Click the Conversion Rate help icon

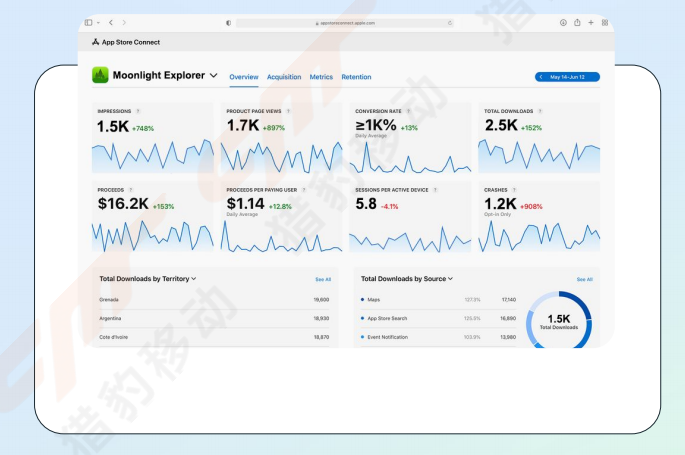click(x=408, y=111)
